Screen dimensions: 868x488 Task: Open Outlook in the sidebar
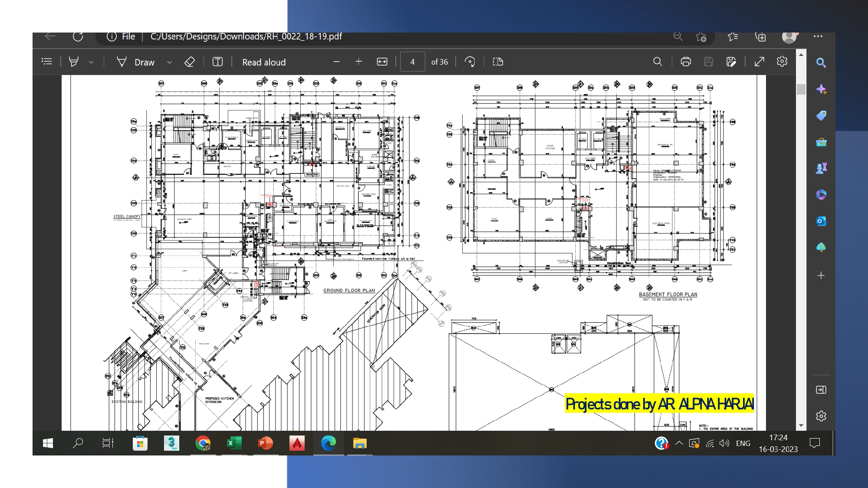821,221
